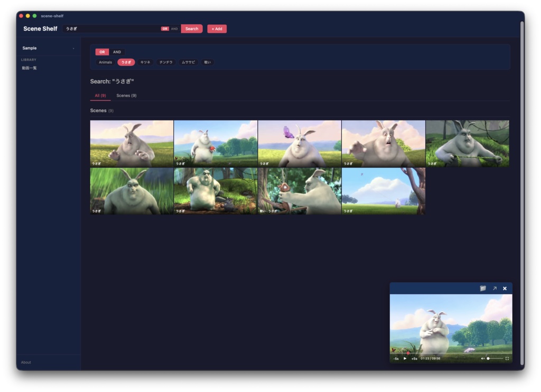The height and width of the screenshot is (392, 541).
Task: Seek on the mini player progress bar
Action: [x=451, y=353]
